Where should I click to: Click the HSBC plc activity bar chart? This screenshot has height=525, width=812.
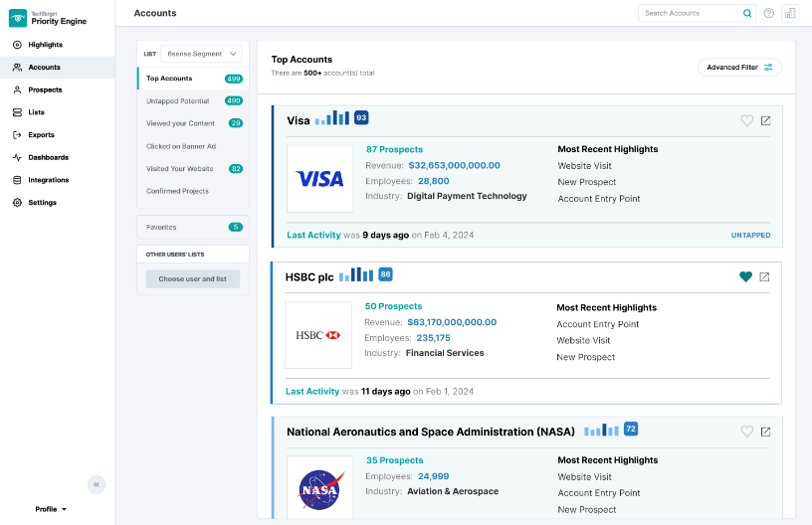pos(356,274)
